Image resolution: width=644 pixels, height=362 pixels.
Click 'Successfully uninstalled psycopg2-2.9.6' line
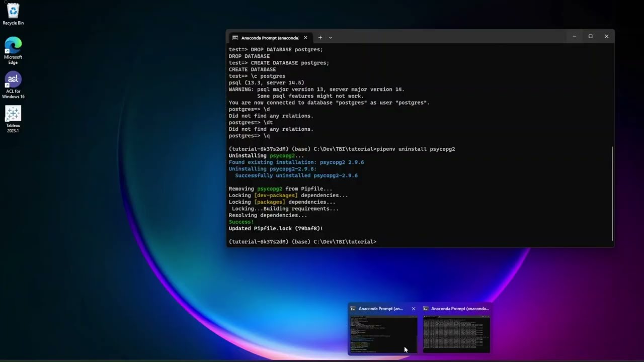coord(296,175)
